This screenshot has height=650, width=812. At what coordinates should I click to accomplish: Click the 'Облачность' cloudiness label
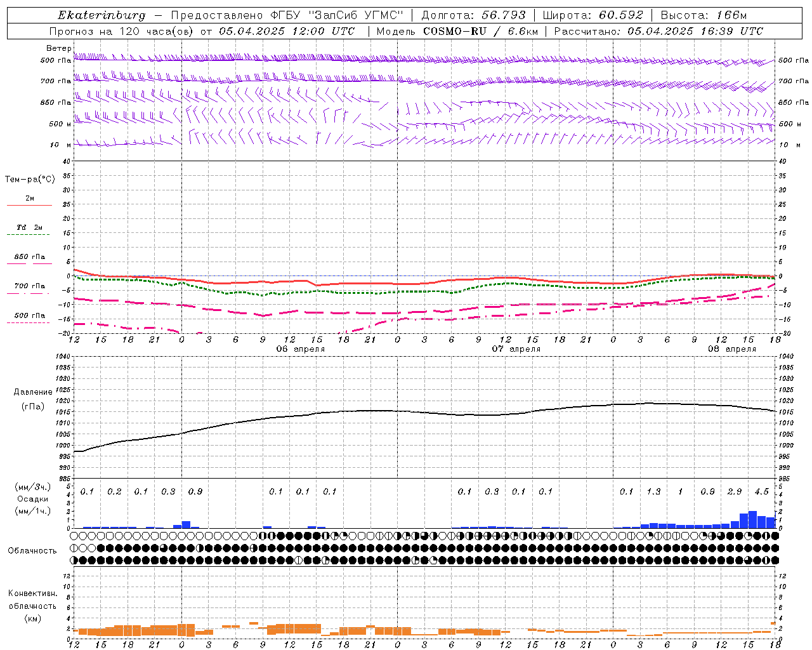(32, 551)
